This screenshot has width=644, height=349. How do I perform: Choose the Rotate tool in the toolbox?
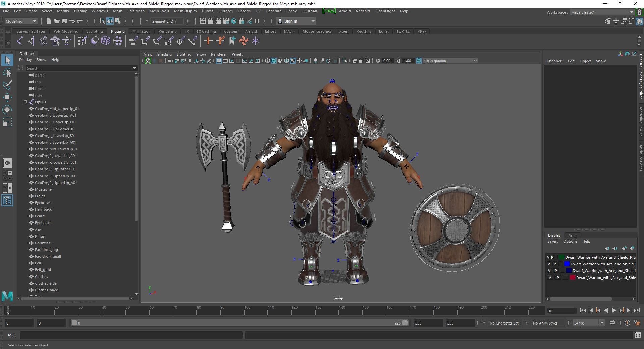click(7, 110)
